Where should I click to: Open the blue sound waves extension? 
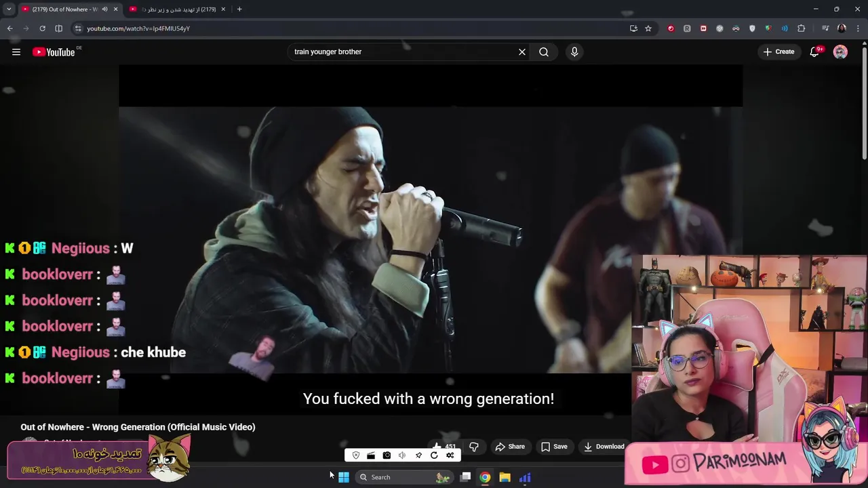(x=785, y=28)
